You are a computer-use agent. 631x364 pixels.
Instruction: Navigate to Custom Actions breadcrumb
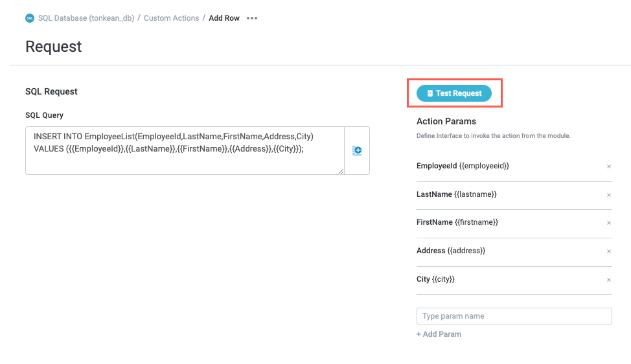171,18
